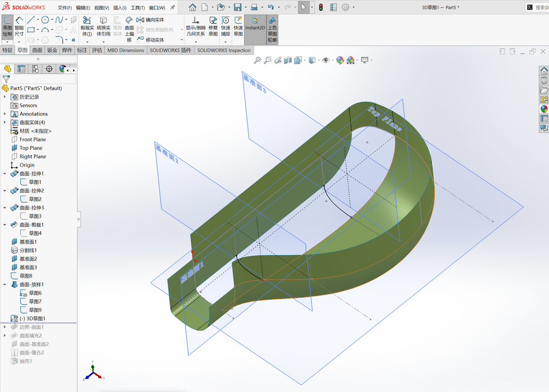
Task: Switch to the MBD Dimensions tab
Action: [125, 50]
